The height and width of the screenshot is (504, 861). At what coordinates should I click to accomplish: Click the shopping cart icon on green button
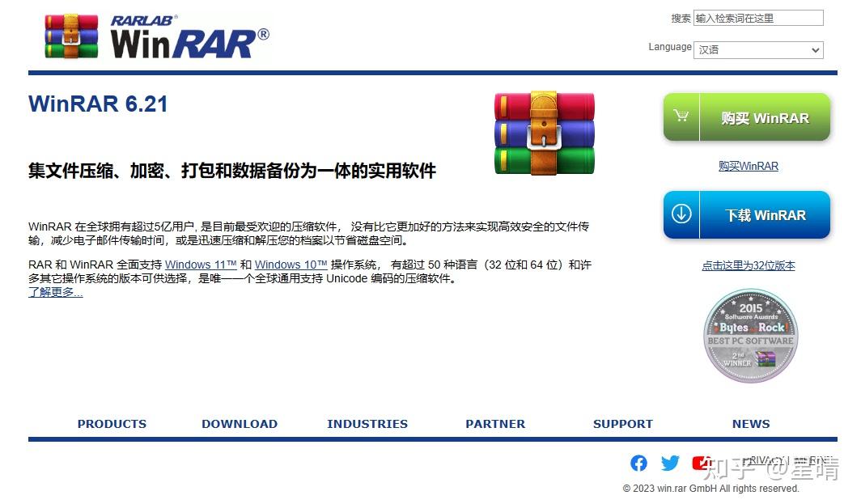click(681, 116)
